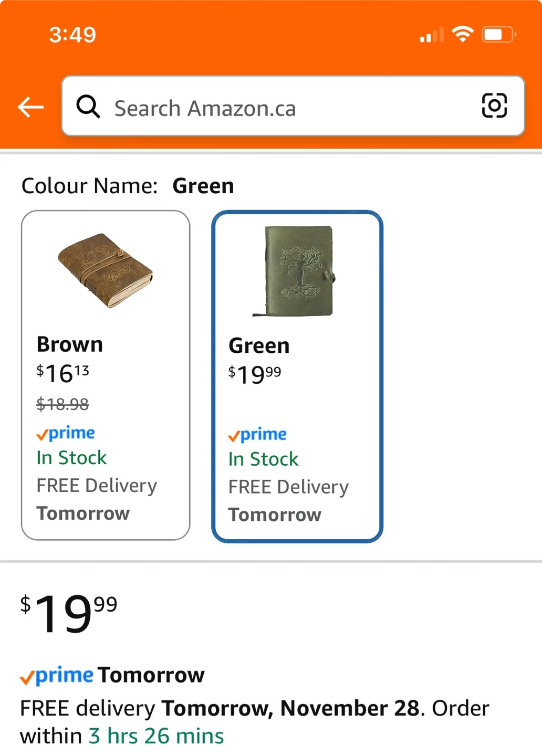Tap the cellular signal bars icon
Image resolution: width=542 pixels, height=756 pixels.
[432, 35]
